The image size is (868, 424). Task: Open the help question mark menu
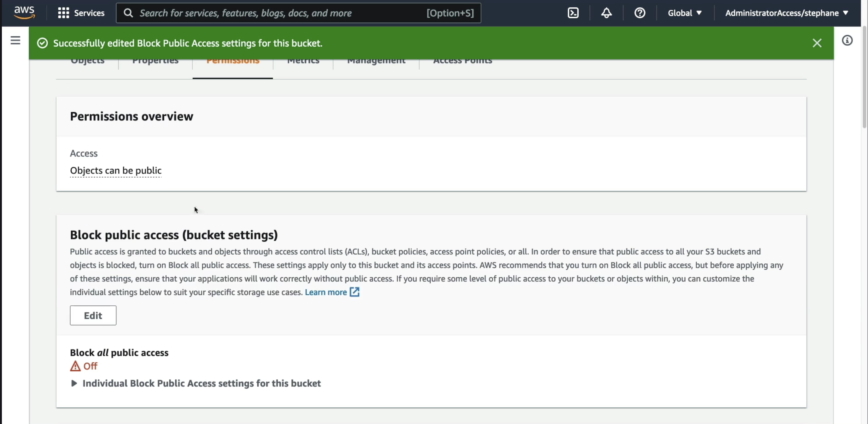[640, 13]
